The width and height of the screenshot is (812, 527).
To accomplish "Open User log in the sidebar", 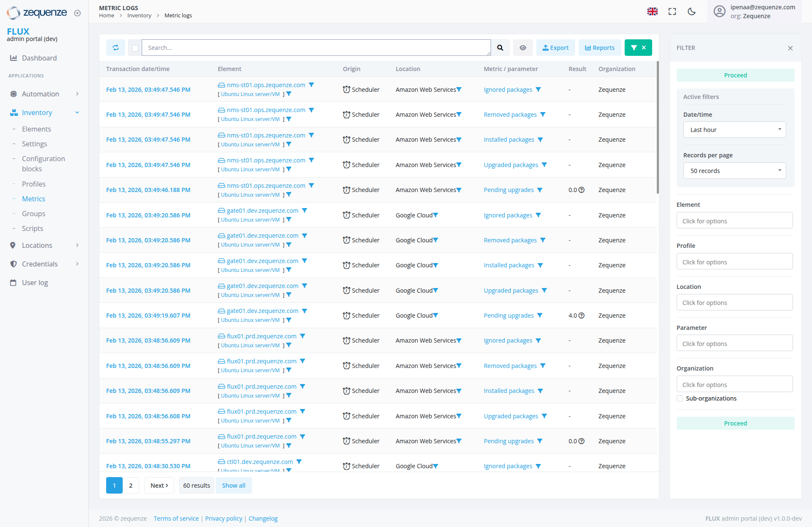I will point(35,283).
